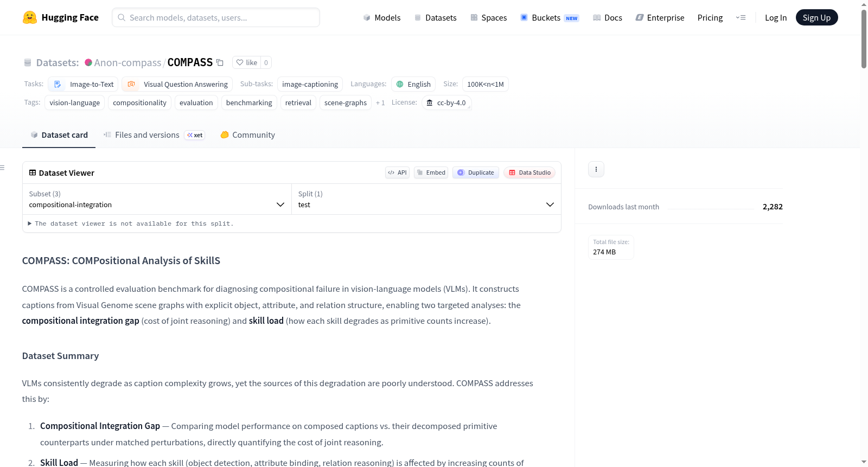Go to Spaces in top navigation

tap(488, 17)
